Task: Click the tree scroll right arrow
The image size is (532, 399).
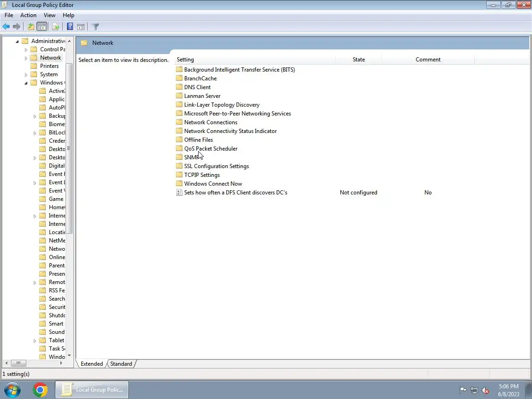Action: pyautogui.click(x=61, y=363)
